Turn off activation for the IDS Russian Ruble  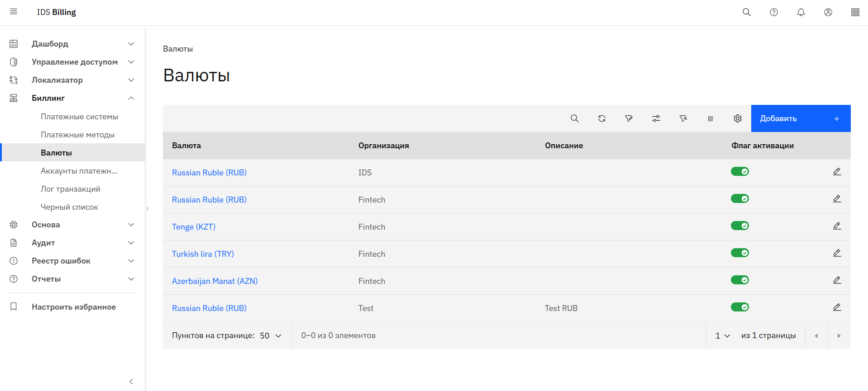pyautogui.click(x=739, y=172)
